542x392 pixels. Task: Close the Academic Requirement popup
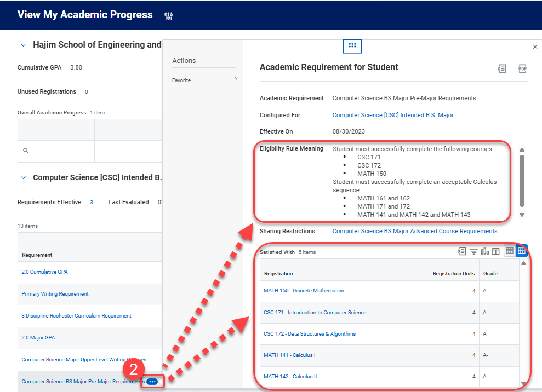point(535,47)
